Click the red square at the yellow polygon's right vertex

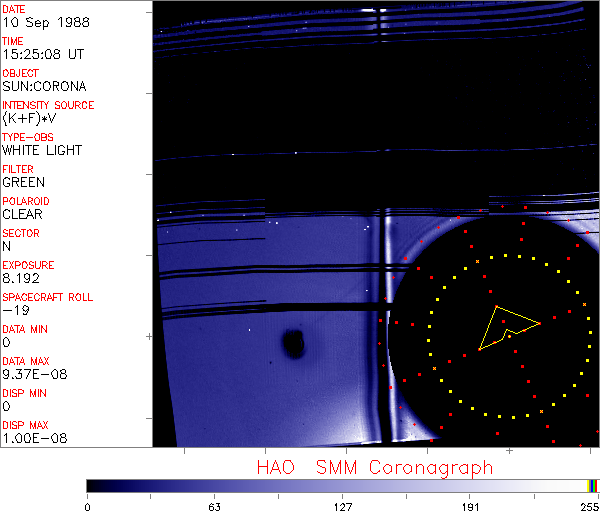pyautogui.click(x=539, y=323)
